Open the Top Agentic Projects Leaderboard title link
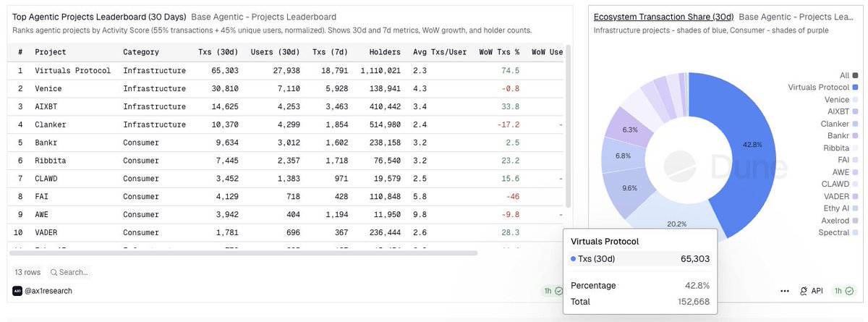868x322 pixels. [99, 17]
